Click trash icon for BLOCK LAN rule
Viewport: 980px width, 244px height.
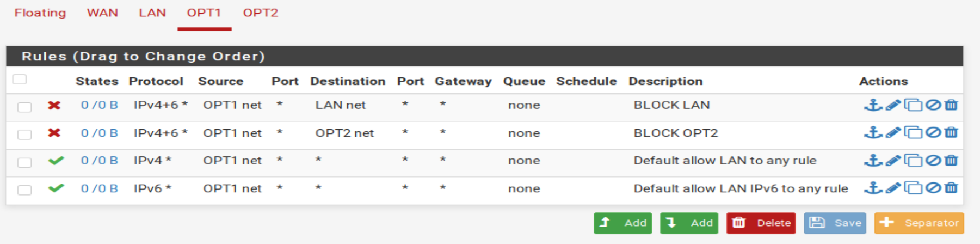[x=951, y=105]
